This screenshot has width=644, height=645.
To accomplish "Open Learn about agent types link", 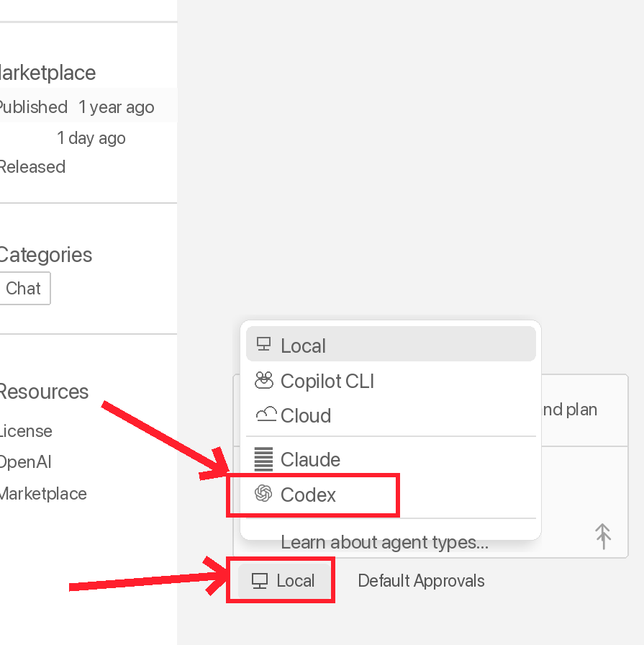I will tap(384, 542).
